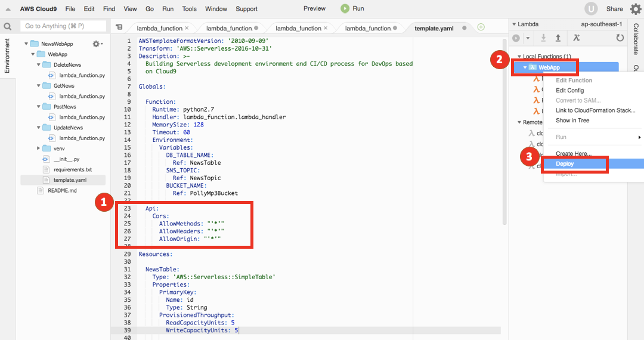The width and height of the screenshot is (644, 340).
Task: Collapse the Local Functions section
Action: tap(519, 56)
